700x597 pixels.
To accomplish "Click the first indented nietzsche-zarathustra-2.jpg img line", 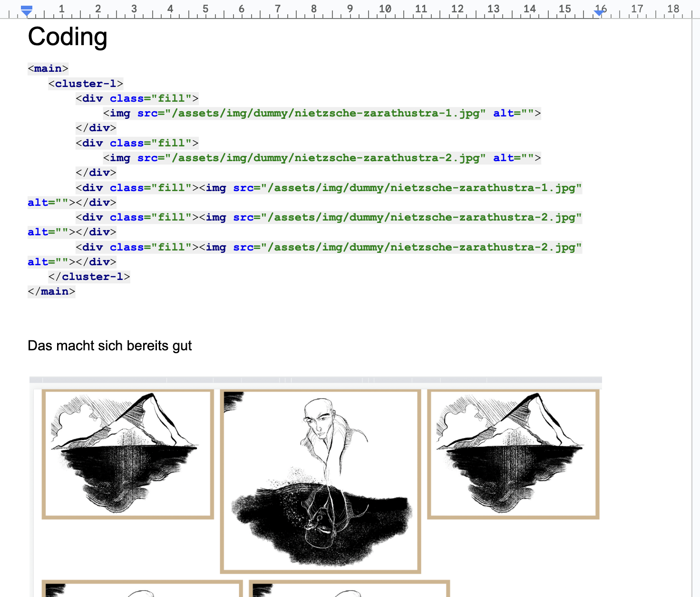I will click(322, 158).
